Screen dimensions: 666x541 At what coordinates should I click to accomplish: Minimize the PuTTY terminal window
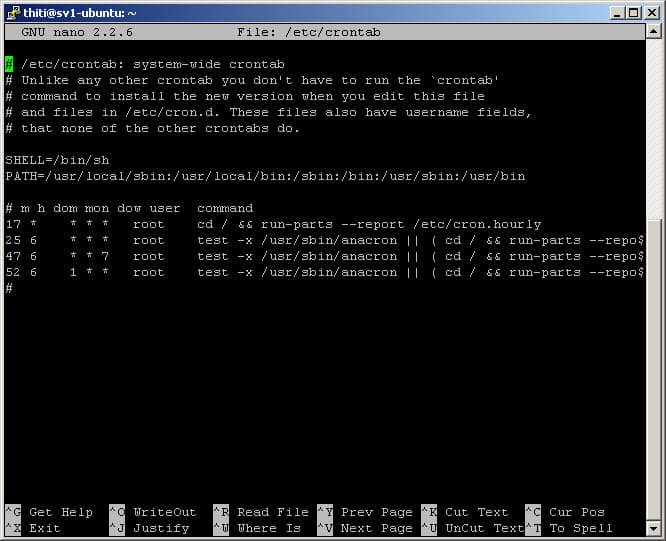(x=617, y=13)
